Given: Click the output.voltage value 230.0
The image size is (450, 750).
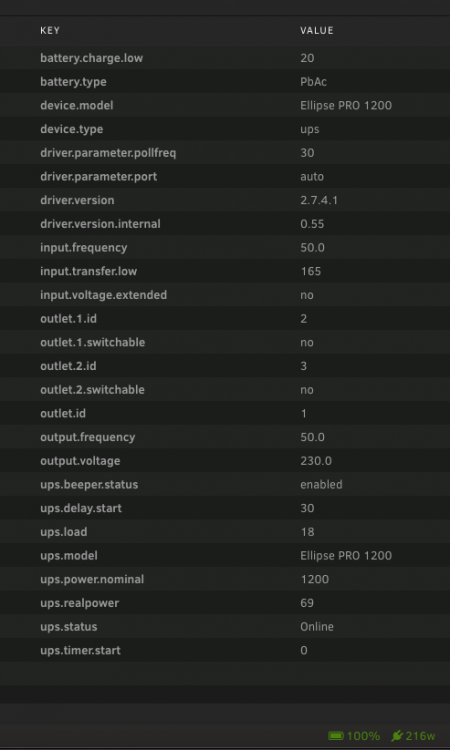Looking at the screenshot, I should pos(316,461).
